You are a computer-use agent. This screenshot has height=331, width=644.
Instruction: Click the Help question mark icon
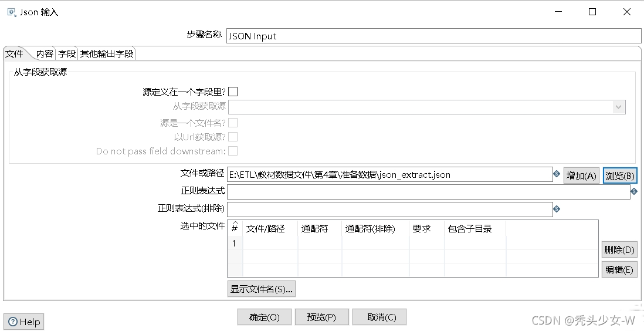tap(13, 322)
